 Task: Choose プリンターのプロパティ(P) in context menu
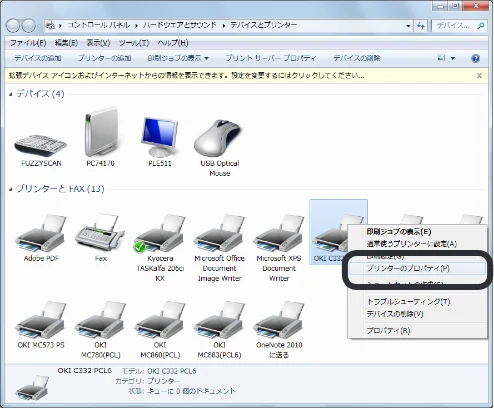pyautogui.click(x=416, y=268)
